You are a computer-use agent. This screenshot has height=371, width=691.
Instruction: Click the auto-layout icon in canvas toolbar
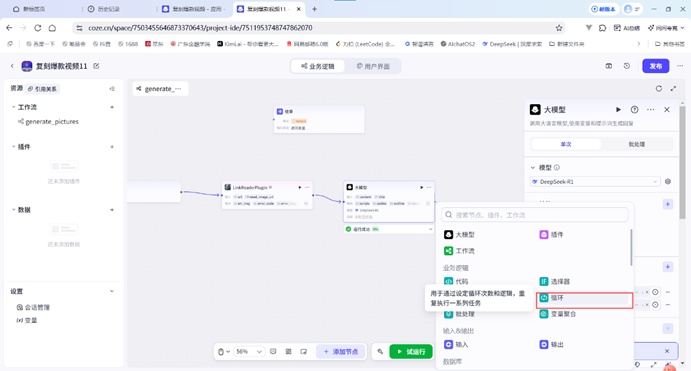click(x=289, y=352)
